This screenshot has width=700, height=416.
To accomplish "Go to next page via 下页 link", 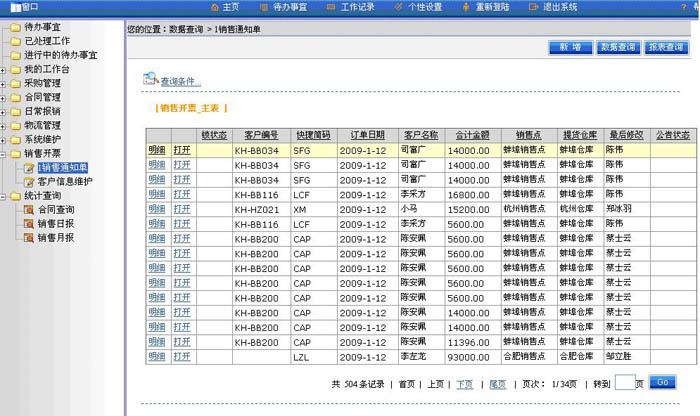I will point(465,383).
